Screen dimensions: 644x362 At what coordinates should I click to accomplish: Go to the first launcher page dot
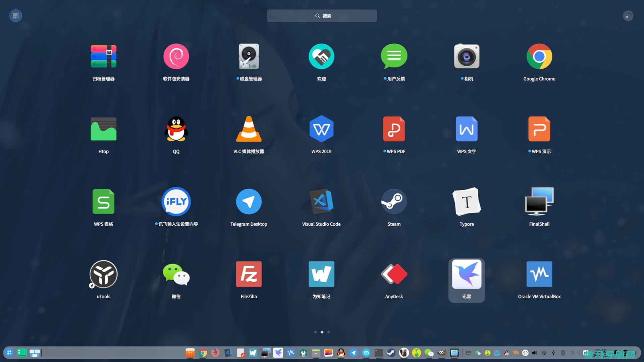[315, 332]
